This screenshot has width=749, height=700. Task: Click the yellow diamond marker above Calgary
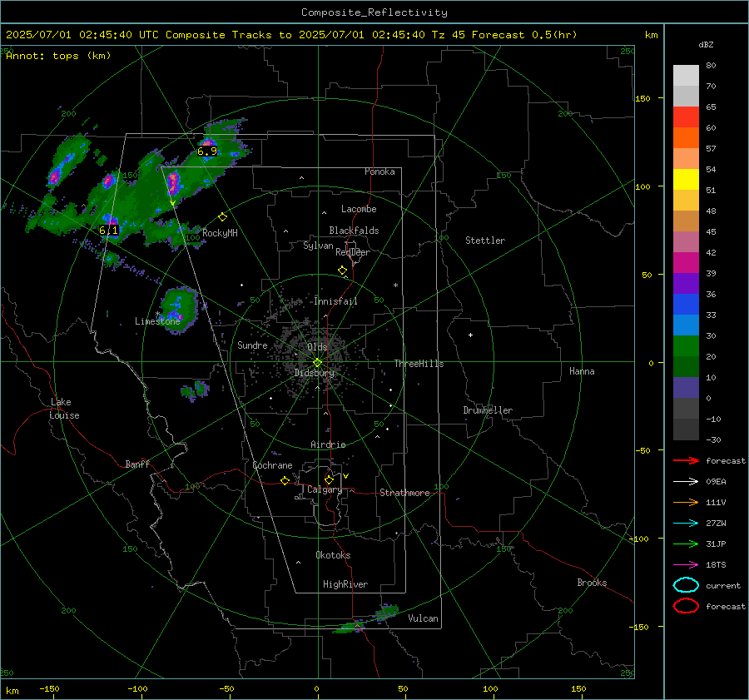329,479
